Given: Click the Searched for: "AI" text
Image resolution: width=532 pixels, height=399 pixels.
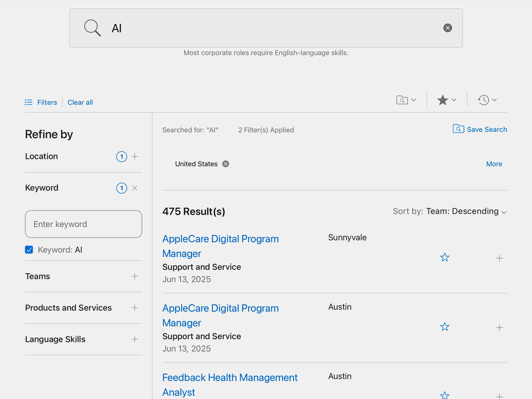Looking at the screenshot, I should 190,130.
